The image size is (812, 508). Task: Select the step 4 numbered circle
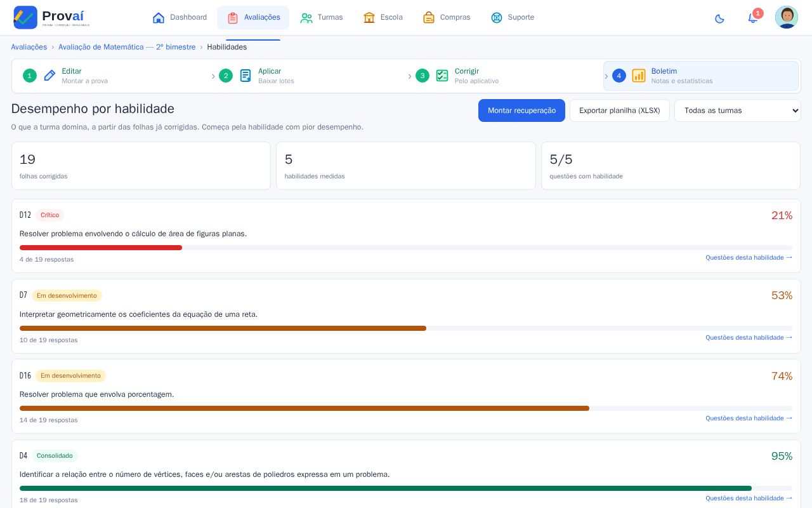coord(619,76)
